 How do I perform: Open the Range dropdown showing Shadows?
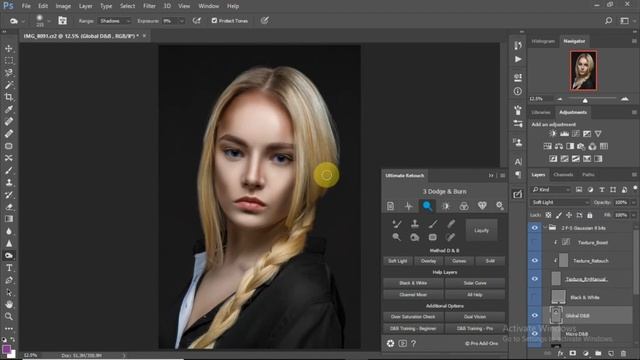pos(115,20)
